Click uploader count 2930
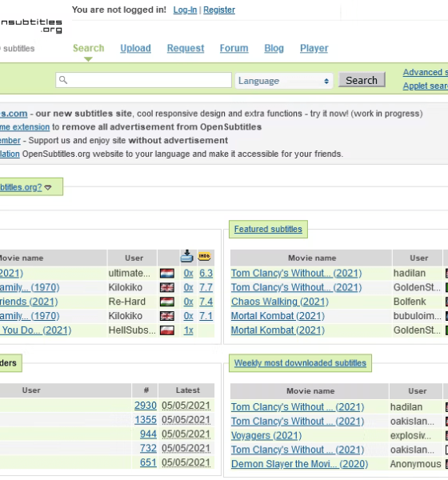 146,406
